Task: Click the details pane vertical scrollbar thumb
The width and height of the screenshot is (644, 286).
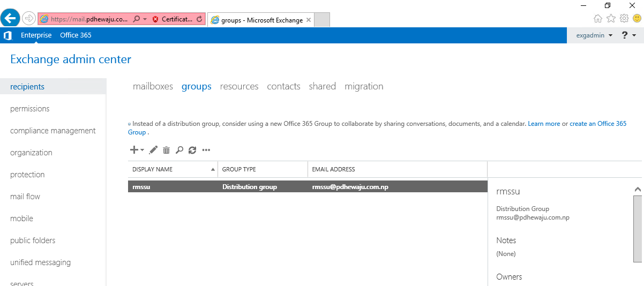Action: point(638,229)
